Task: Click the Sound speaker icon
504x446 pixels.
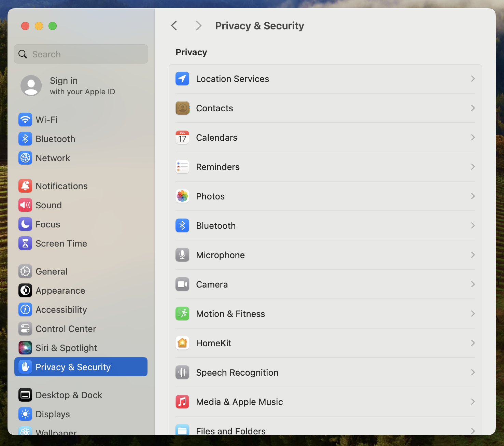Action: click(25, 205)
